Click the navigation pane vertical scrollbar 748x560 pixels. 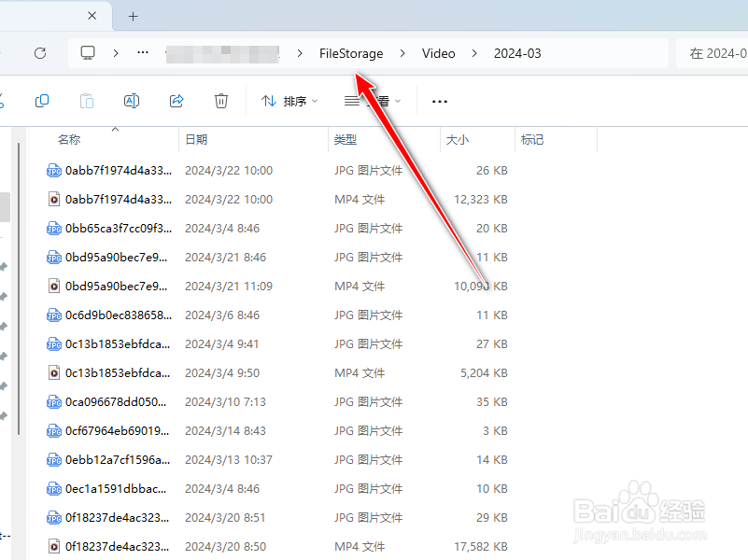19,288
